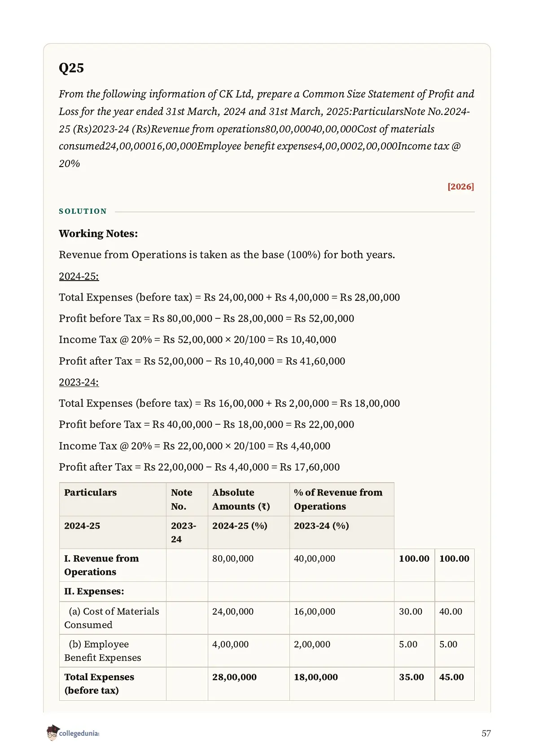Click the II. Expenses row label
The height and width of the screenshot is (756, 534).
tap(94, 591)
